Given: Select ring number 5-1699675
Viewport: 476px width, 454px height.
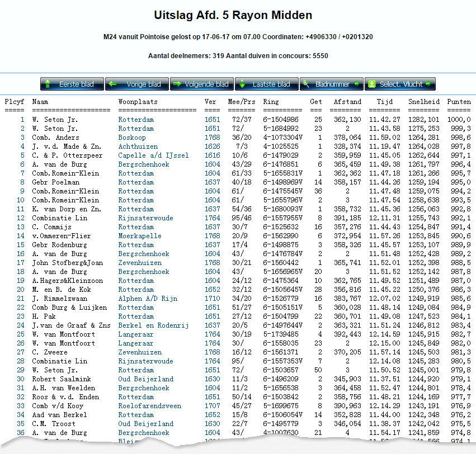Looking at the screenshot, I should [281, 406].
